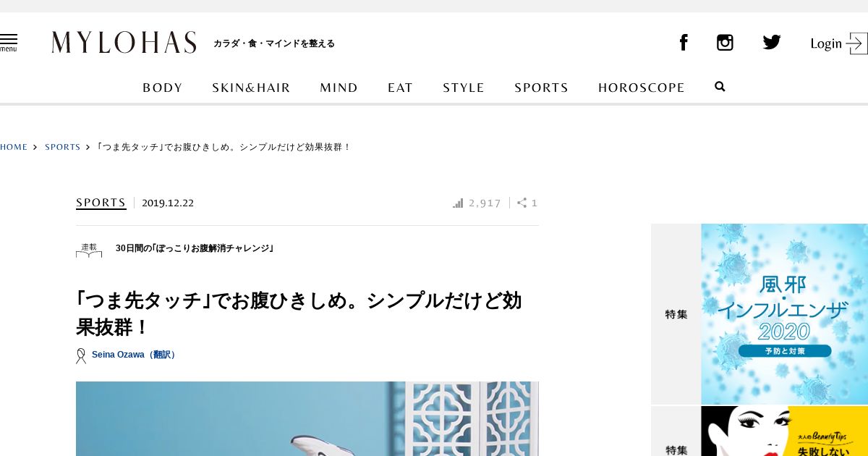Click the MYLOHAS logo

pyautogui.click(x=124, y=43)
